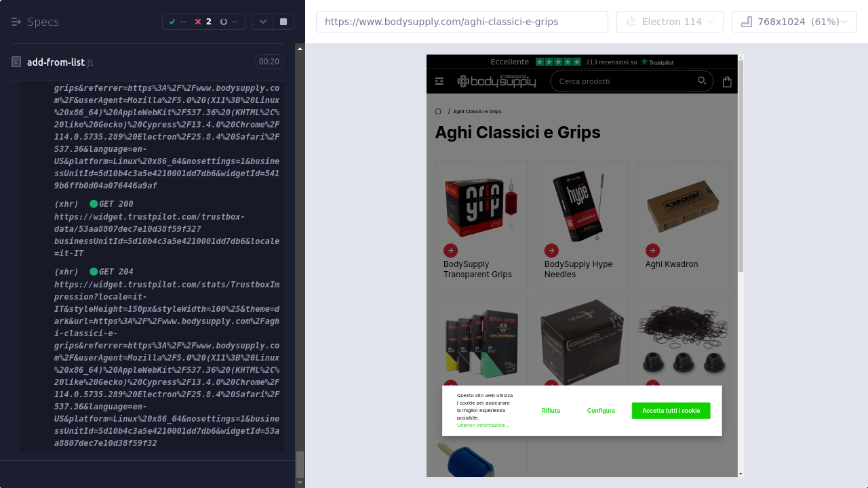Expand the Specs sidebar panel

click(16, 22)
